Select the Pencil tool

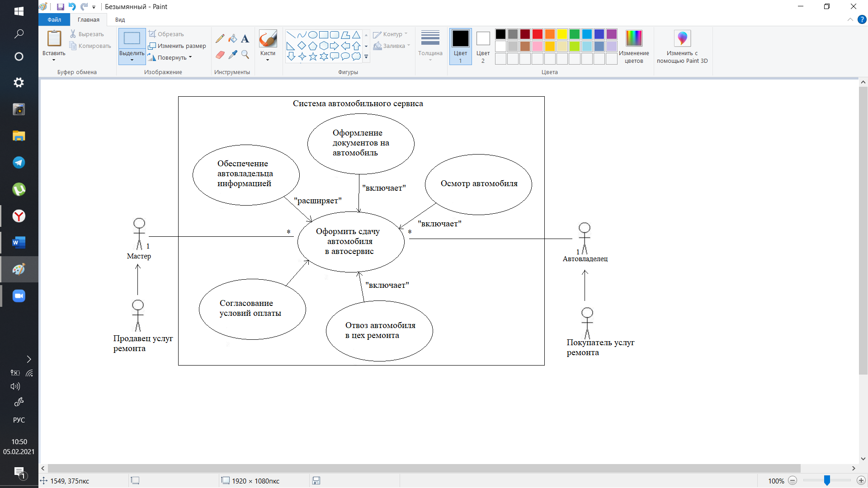click(x=220, y=39)
